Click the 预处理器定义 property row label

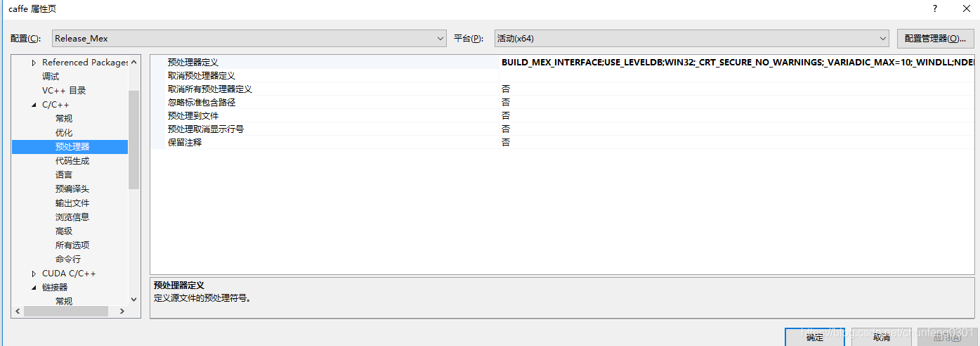193,63
